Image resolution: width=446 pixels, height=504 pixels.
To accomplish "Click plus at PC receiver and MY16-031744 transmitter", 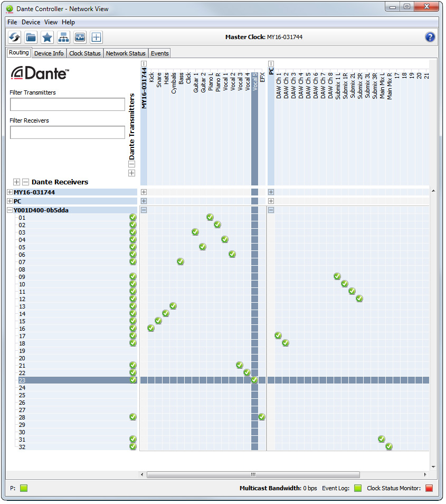I will (144, 201).
